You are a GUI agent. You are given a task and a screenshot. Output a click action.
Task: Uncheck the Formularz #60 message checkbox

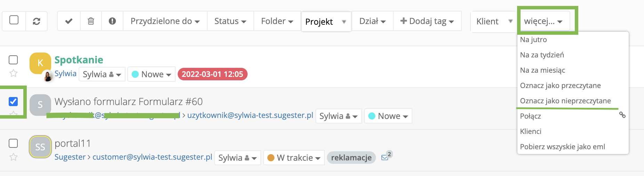[13, 102]
